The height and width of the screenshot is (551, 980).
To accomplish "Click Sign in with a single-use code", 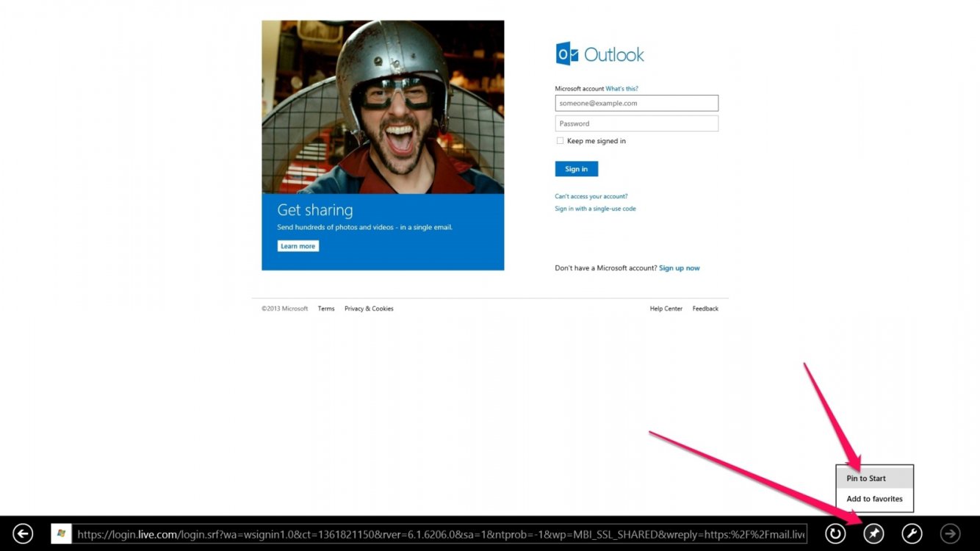I will (x=595, y=208).
